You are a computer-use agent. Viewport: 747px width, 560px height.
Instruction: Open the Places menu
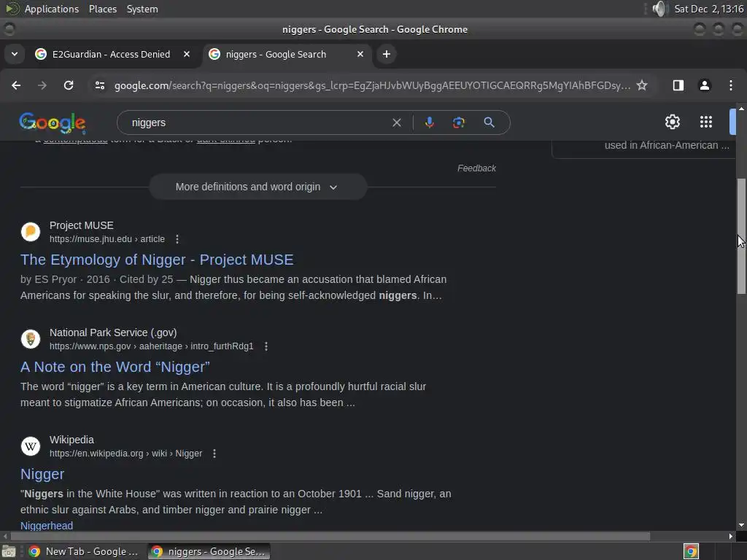[103, 9]
